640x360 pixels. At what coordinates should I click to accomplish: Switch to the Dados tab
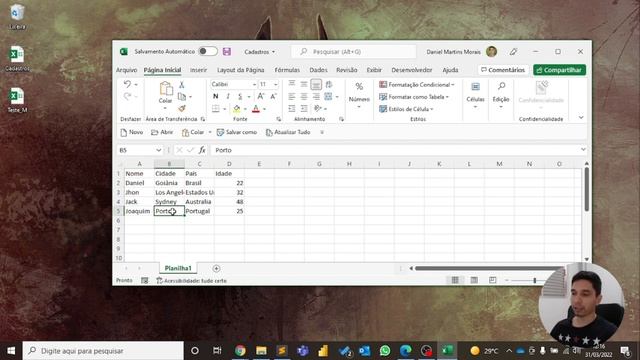coord(318,70)
